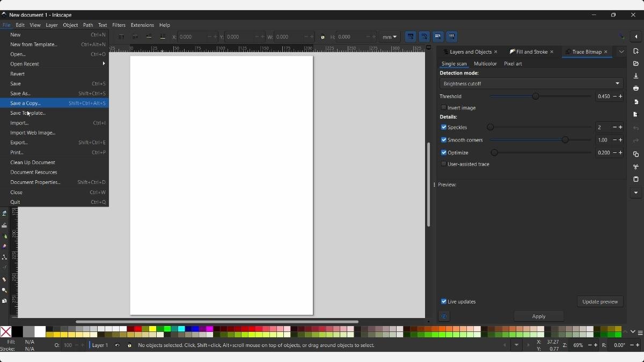Click the Import icon in right toolbar
The image size is (644, 362).
click(636, 102)
